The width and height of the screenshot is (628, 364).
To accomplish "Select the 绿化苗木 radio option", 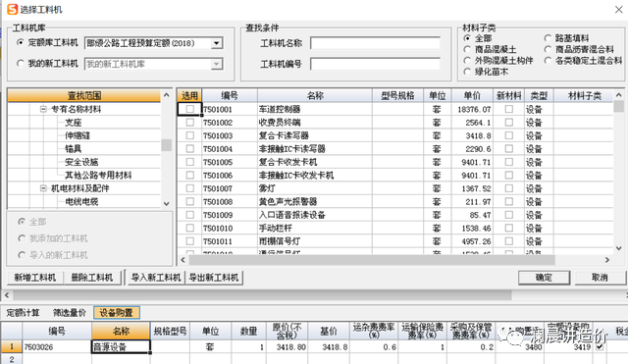I will [x=467, y=72].
